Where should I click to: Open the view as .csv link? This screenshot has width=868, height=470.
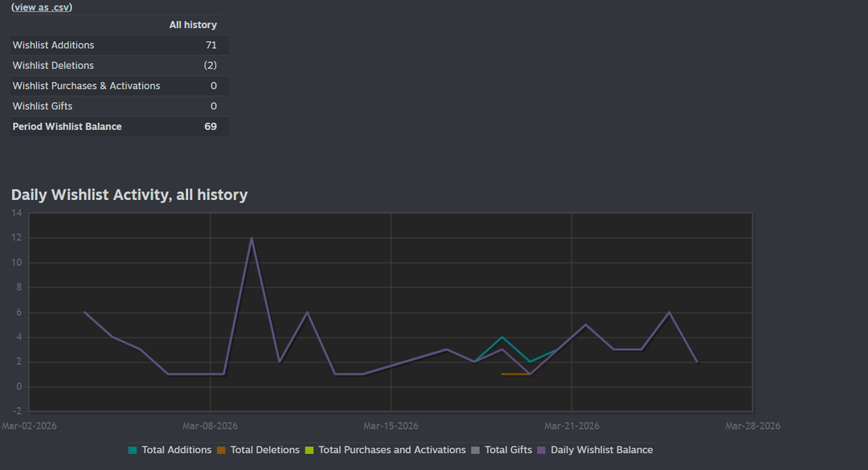tap(42, 7)
